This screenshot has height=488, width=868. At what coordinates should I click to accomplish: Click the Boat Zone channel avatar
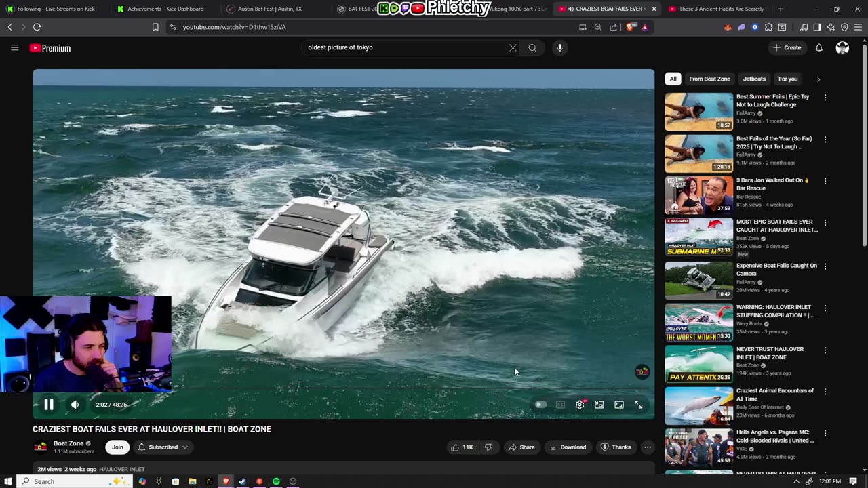click(41, 447)
